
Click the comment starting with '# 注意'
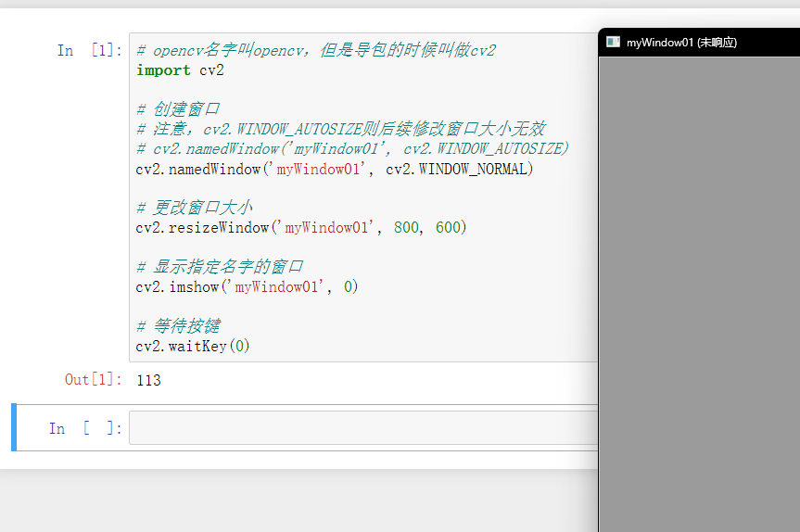pyautogui.click(x=341, y=129)
